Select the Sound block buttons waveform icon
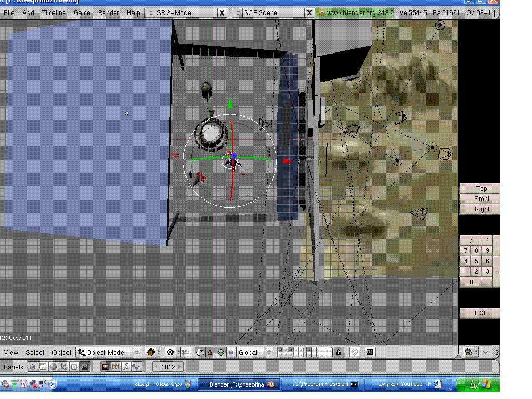Screen dimensions: 532x399 137,367
